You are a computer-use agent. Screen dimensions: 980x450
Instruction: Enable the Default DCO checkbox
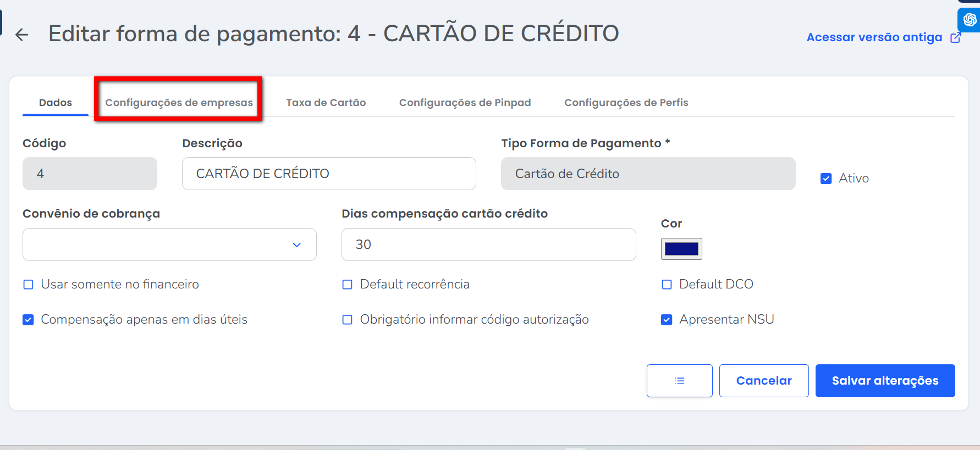point(667,285)
